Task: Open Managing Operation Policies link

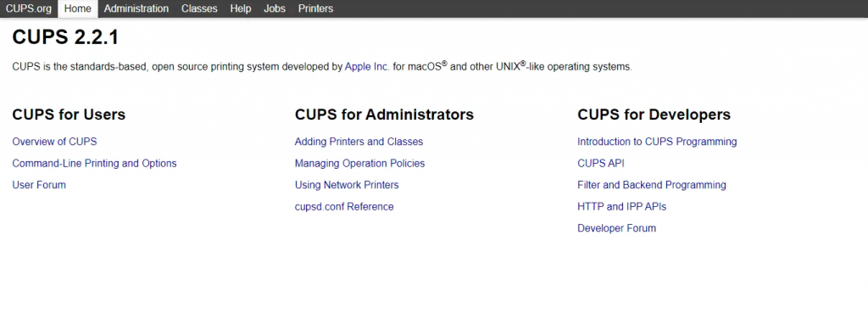Action: click(359, 164)
